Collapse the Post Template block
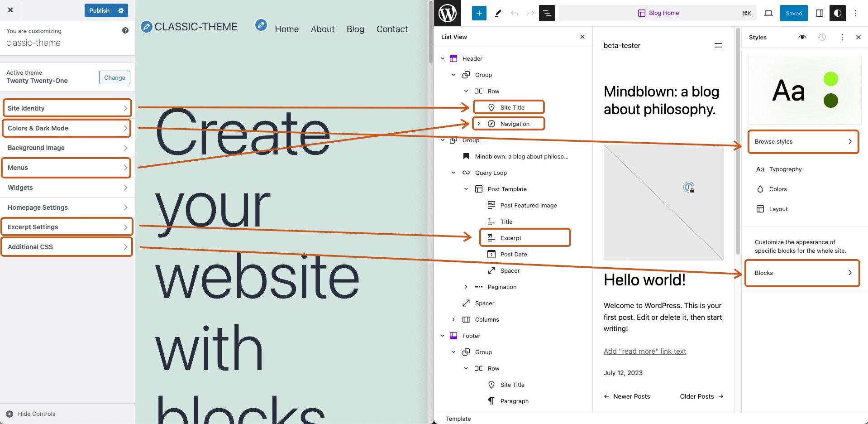 [466, 189]
